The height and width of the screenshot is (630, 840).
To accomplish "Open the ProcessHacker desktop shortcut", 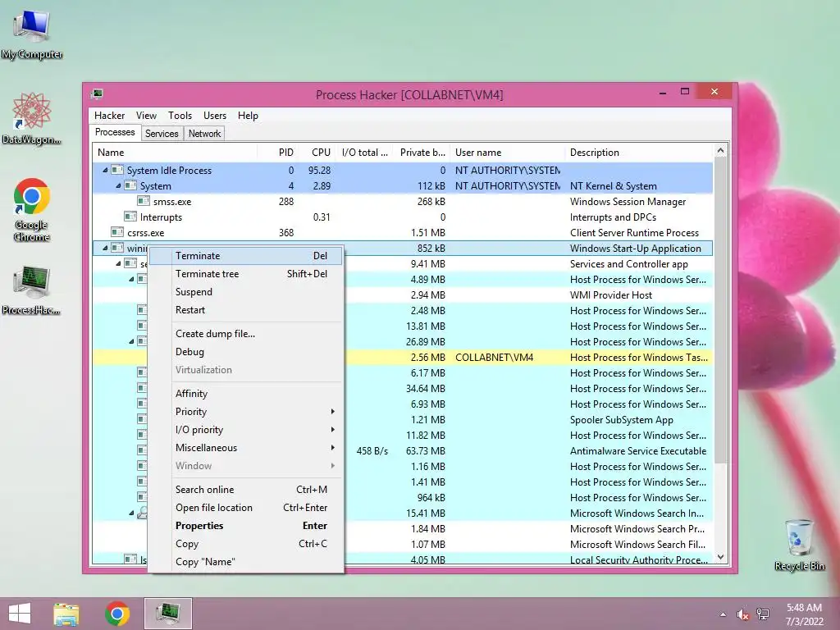I will (x=32, y=290).
